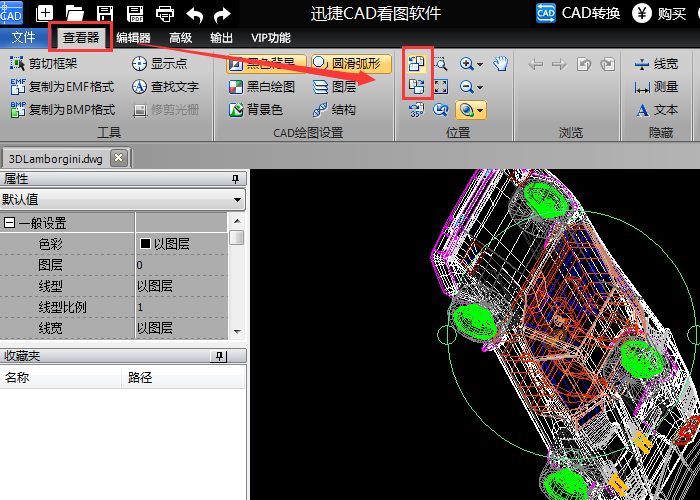Open 3D orbit dropdown arrow
The width and height of the screenshot is (700, 500).
click(480, 110)
